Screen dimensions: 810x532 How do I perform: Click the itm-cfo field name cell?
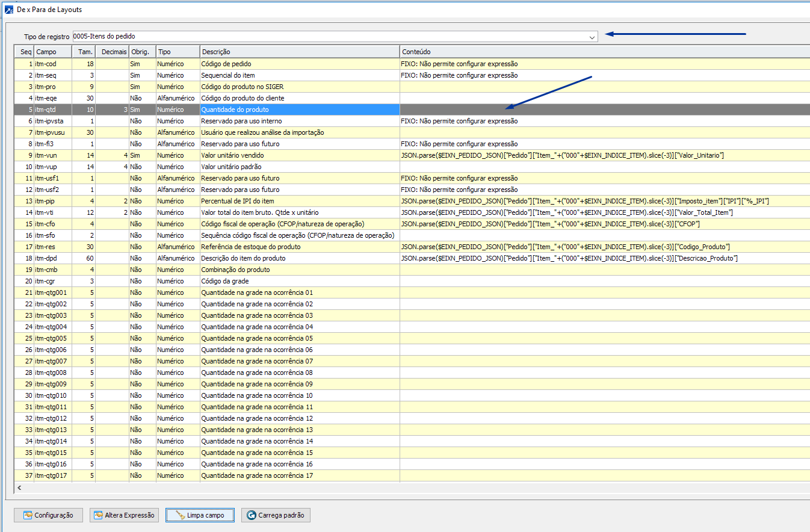pos(52,224)
